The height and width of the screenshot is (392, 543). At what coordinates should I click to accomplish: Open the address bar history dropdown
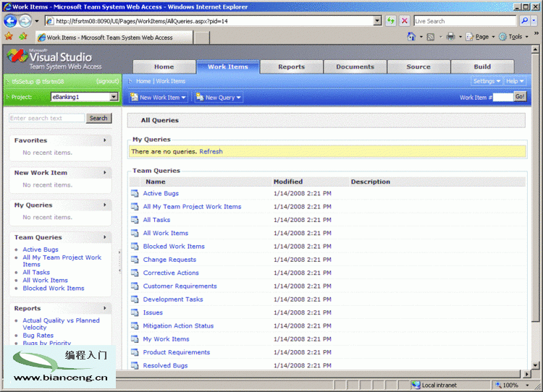point(377,21)
